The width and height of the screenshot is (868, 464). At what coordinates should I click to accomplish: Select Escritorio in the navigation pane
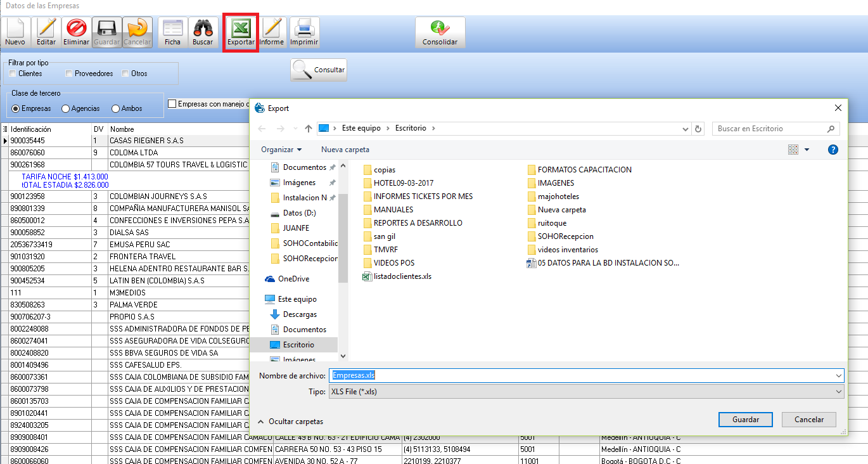coord(298,345)
